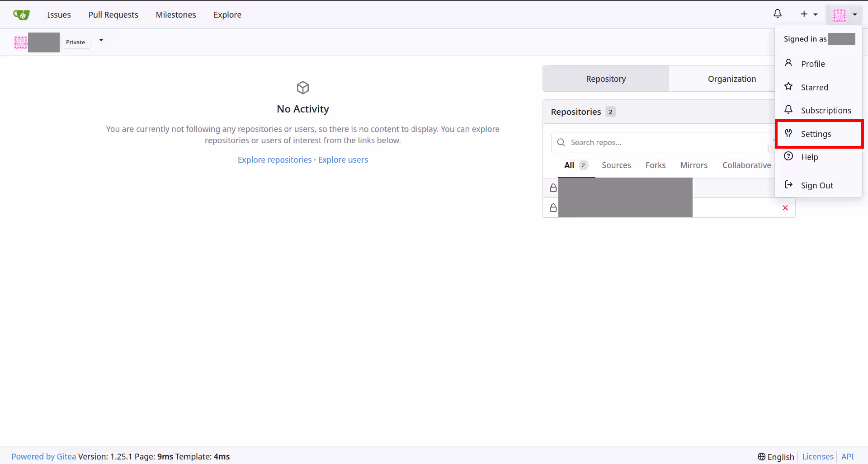This screenshot has height=464, width=868.
Task: Expand the plus create-new dropdown
Action: (x=809, y=14)
